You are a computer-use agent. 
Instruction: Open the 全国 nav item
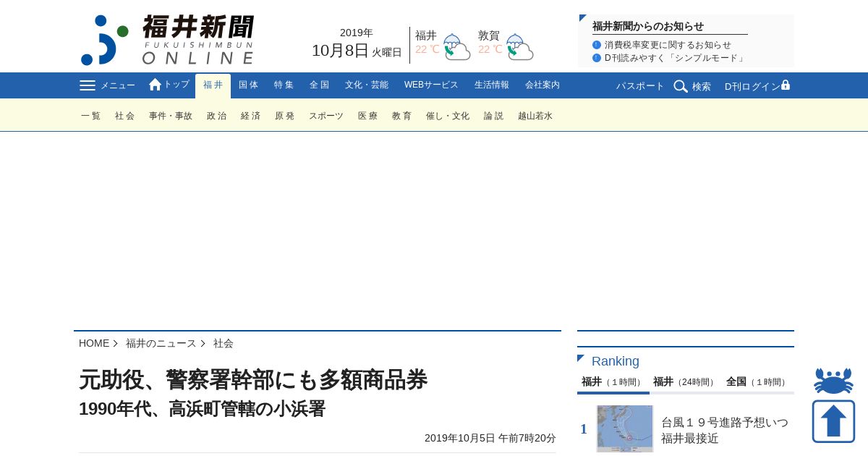319,85
